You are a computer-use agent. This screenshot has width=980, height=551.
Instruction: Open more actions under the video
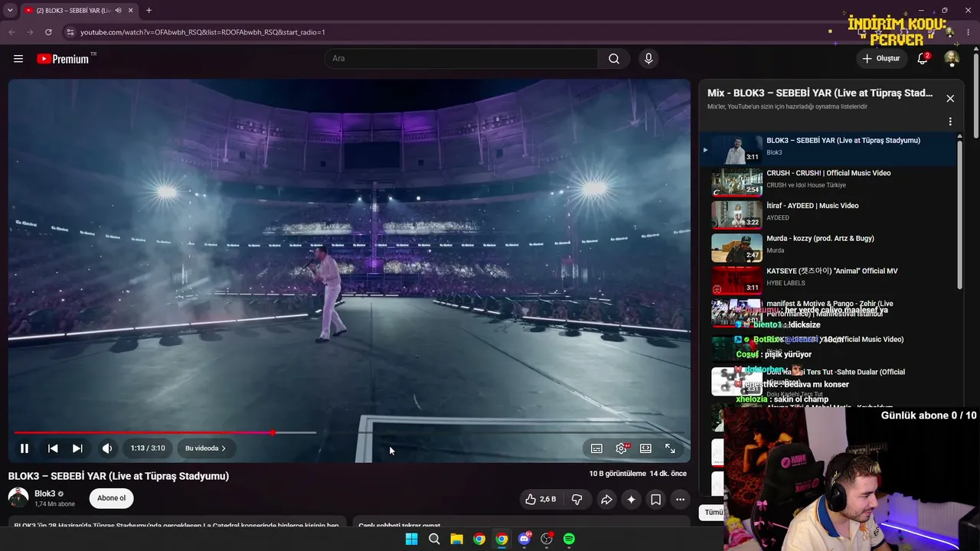point(680,500)
